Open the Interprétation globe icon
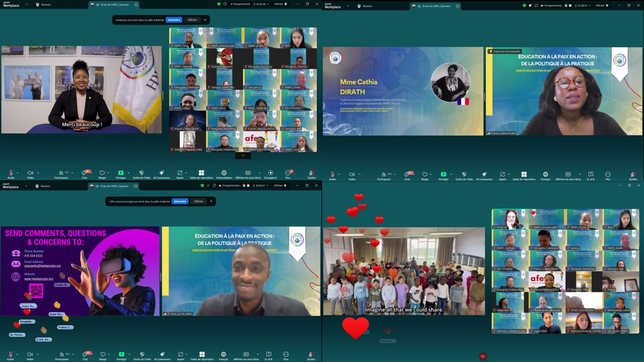 (x=224, y=173)
